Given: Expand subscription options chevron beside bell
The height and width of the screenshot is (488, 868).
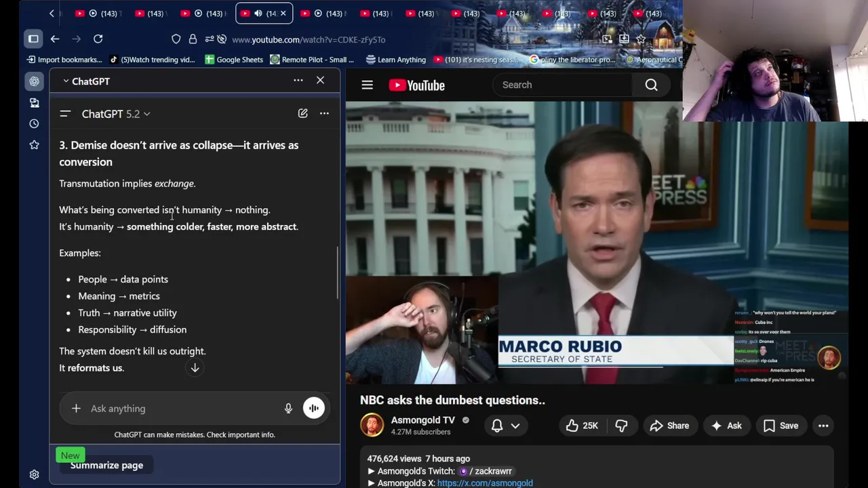Looking at the screenshot, I should coord(515,426).
